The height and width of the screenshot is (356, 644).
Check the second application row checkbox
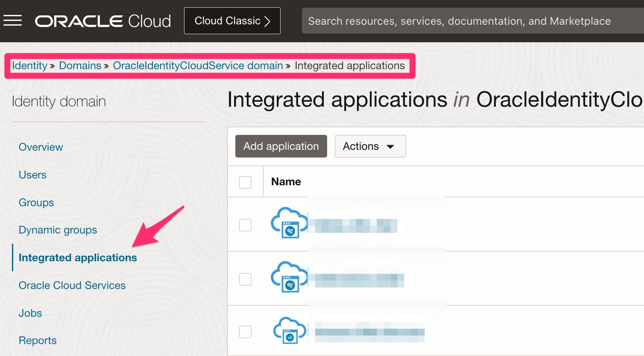[245, 279]
